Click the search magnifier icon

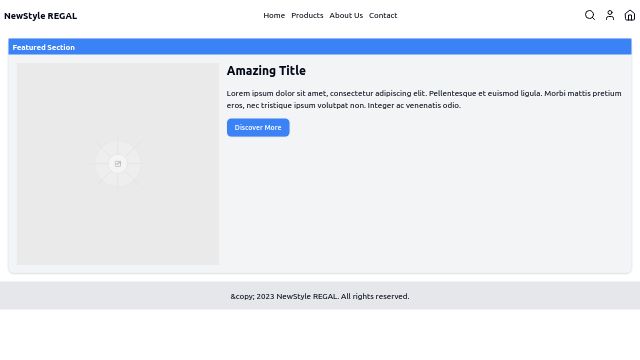589,16
